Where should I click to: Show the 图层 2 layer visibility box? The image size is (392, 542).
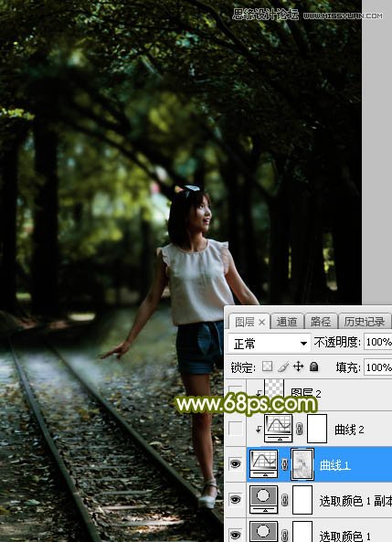236,392
